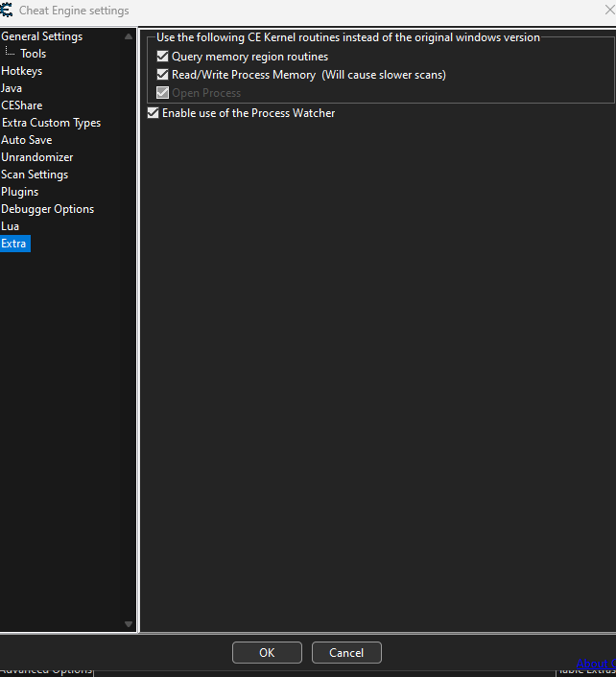This screenshot has width=616, height=677.
Task: Confirm settings with OK button
Action: (x=267, y=652)
